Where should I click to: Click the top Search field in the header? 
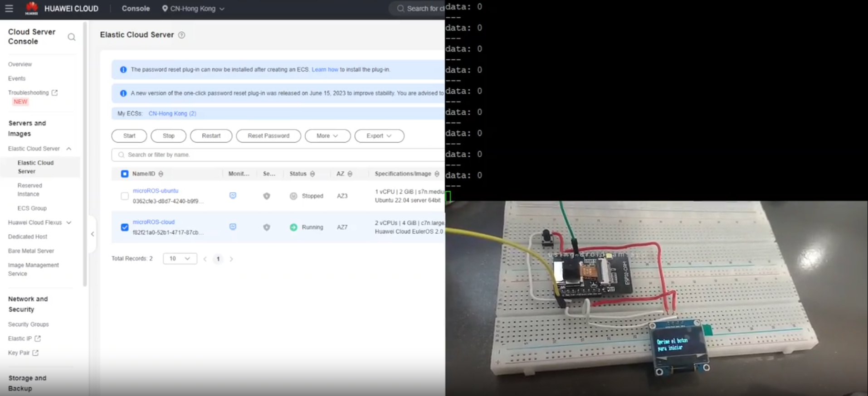point(417,9)
